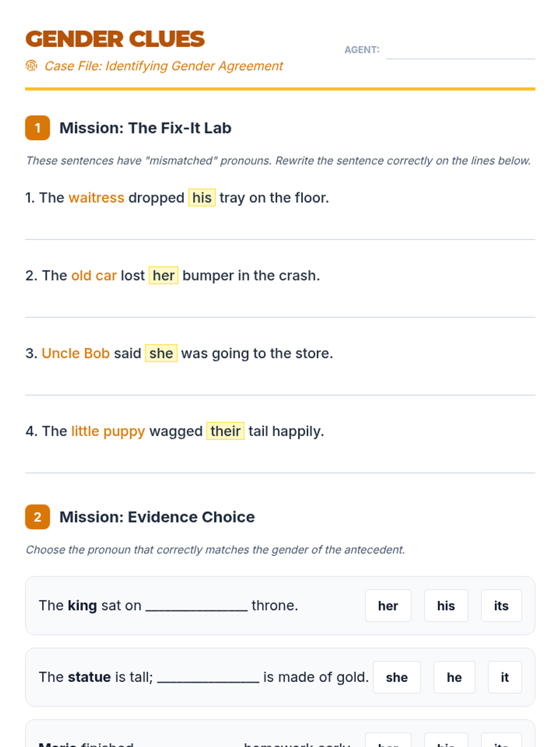Select 'she' for the statue sentence

[x=397, y=677]
